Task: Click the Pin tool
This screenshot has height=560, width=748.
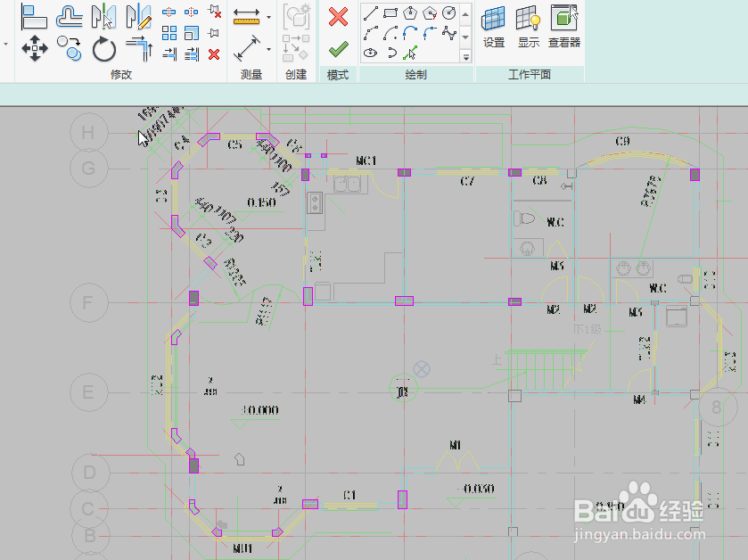Action: [x=214, y=33]
